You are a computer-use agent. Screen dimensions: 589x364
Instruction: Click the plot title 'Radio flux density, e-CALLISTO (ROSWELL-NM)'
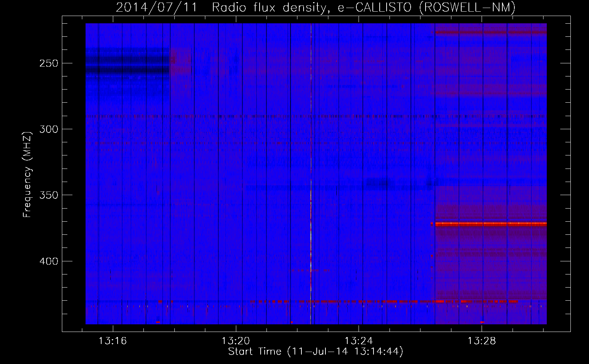[364, 7]
